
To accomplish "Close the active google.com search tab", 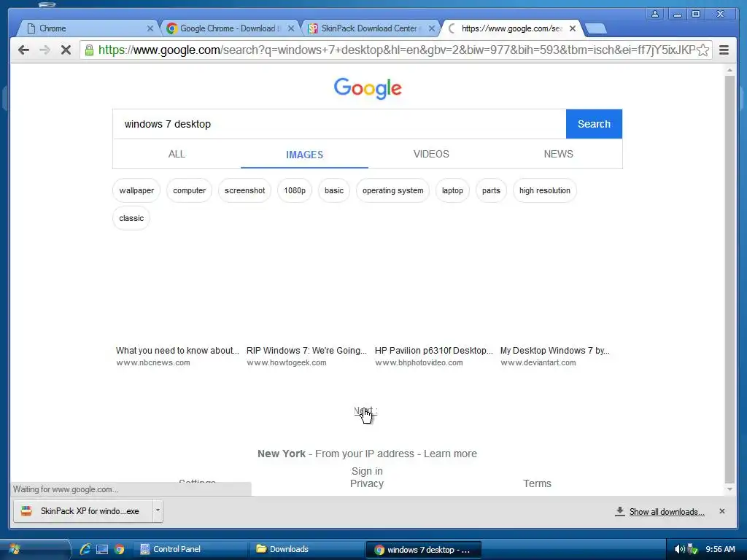I will coord(573,28).
